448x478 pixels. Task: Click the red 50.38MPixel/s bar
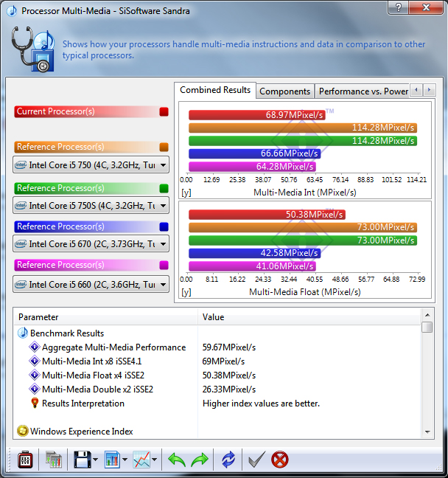(x=267, y=215)
